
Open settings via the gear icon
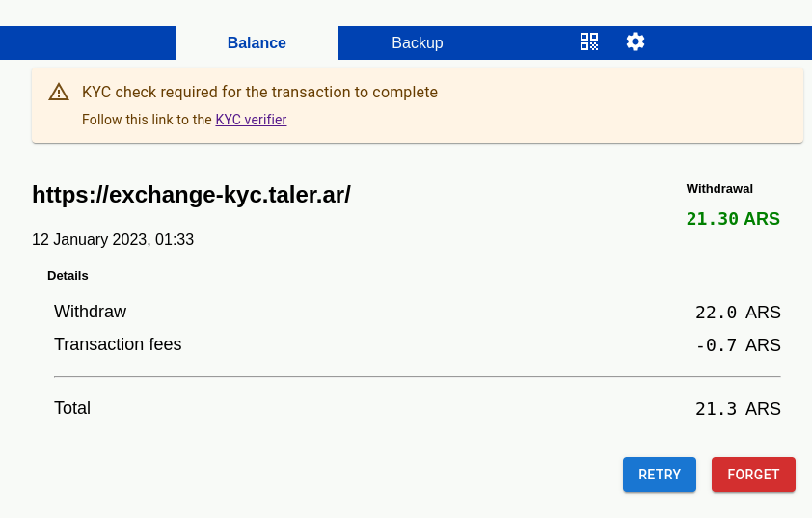tap(636, 41)
